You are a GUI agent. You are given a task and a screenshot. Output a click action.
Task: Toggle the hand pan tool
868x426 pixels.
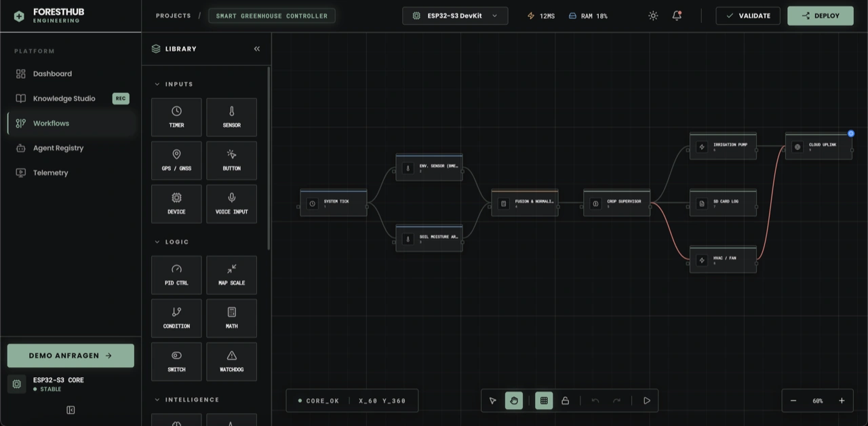tap(514, 400)
